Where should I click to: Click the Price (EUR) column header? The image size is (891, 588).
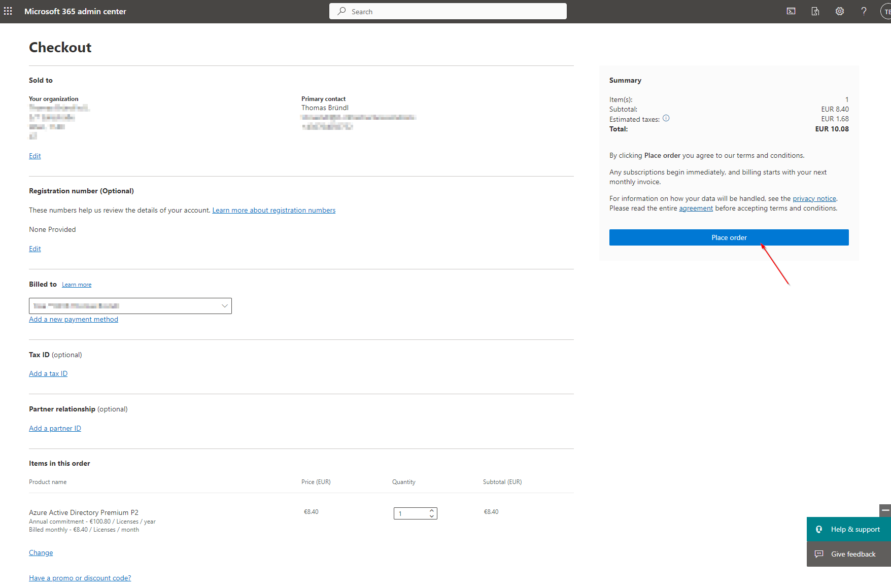click(x=316, y=482)
